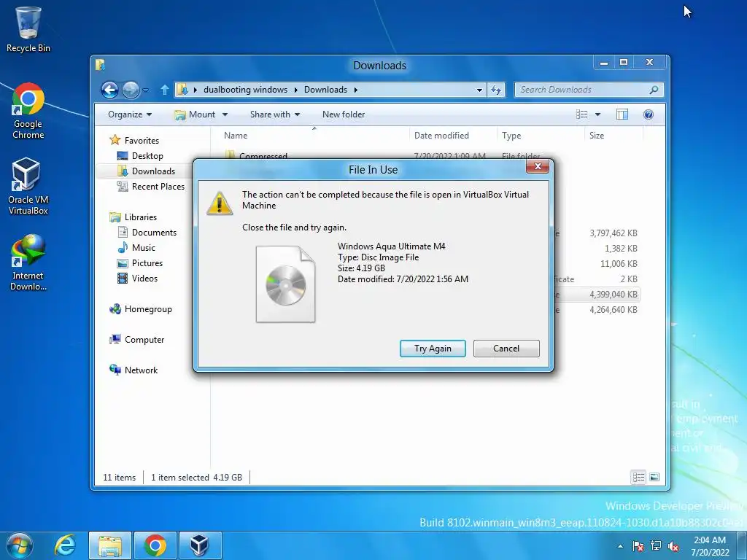
Task: Select the 4,399,040 KB file row
Action: point(597,295)
